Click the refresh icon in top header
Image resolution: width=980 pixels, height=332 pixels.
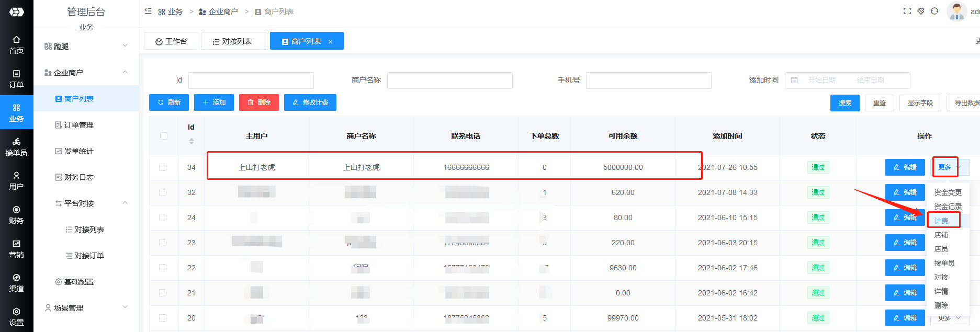(934, 11)
